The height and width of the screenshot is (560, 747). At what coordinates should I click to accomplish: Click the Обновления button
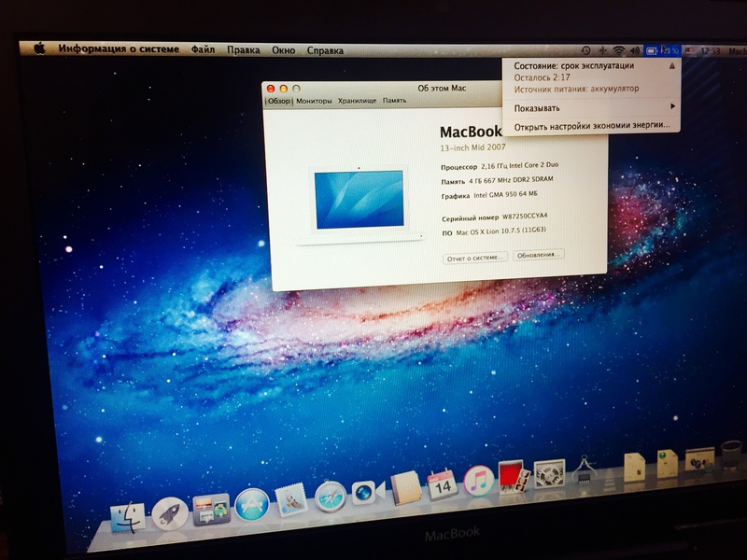coord(539,255)
